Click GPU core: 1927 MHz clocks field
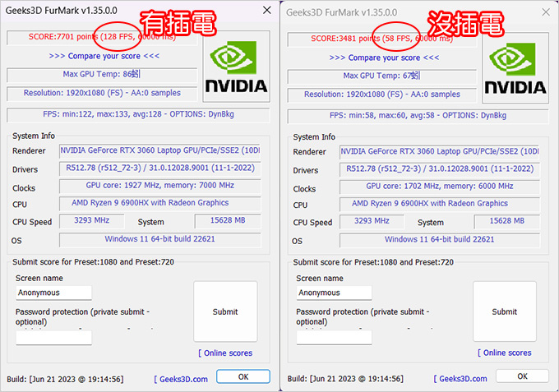 (x=160, y=186)
